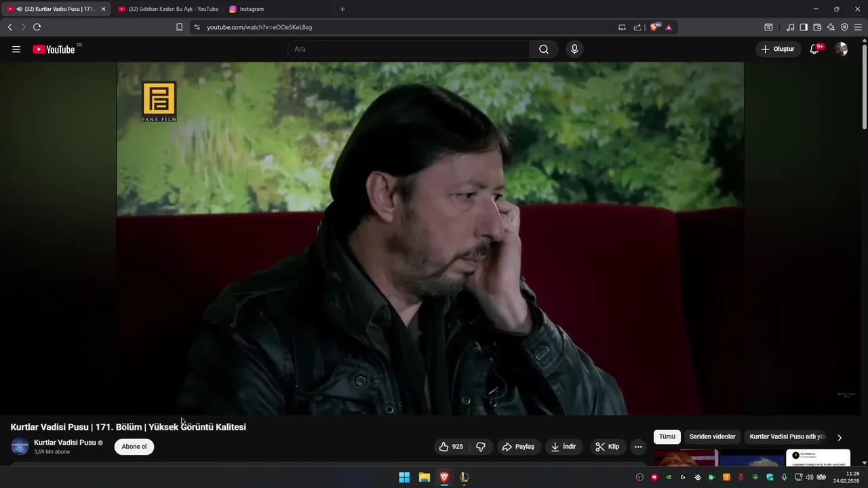
Task: Like the video with thumbs up
Action: tap(451, 447)
